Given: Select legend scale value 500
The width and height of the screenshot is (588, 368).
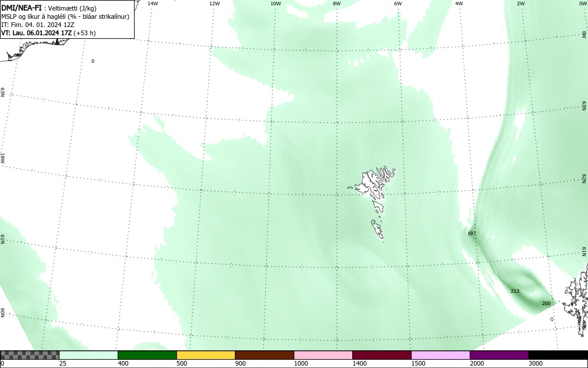Looking at the screenshot, I should click(182, 363).
